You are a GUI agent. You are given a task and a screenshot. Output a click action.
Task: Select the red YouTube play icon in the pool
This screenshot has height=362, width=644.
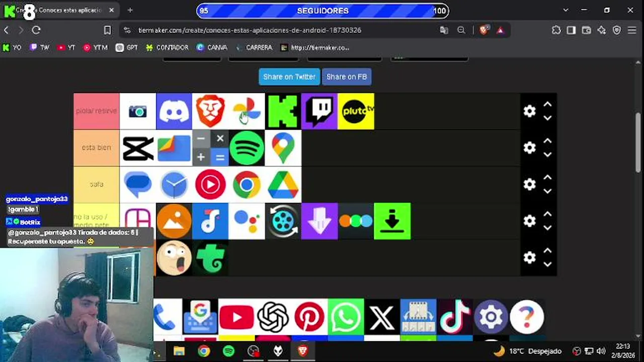236,317
